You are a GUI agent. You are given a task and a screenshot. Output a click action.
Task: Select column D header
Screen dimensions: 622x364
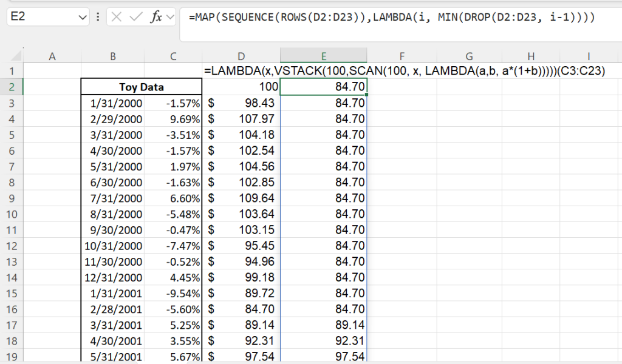point(242,56)
